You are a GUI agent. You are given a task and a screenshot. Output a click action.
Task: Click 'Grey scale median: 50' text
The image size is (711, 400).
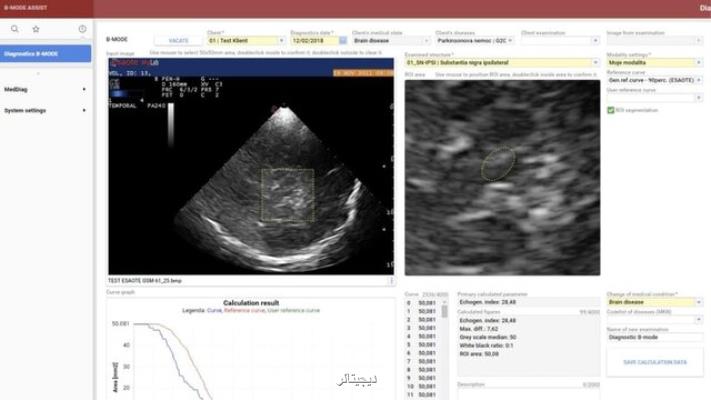pos(487,337)
